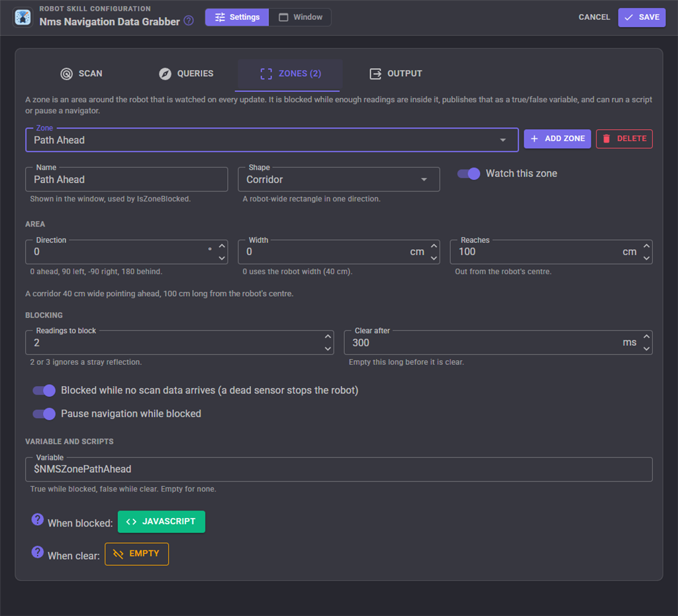Viewport: 678px width, 616px height.
Task: Decrease the Direction value with down arrow
Action: (x=222, y=258)
